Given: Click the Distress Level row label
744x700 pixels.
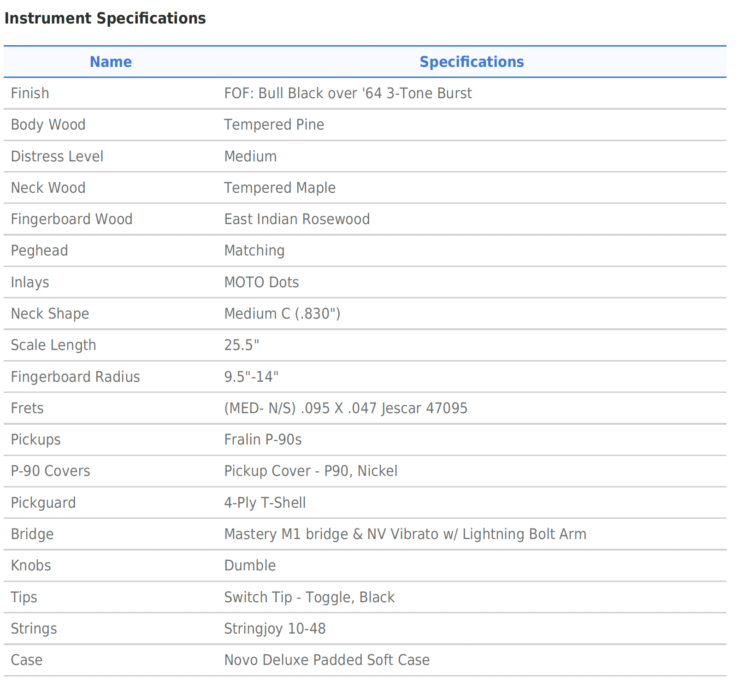Looking at the screenshot, I should (x=57, y=156).
